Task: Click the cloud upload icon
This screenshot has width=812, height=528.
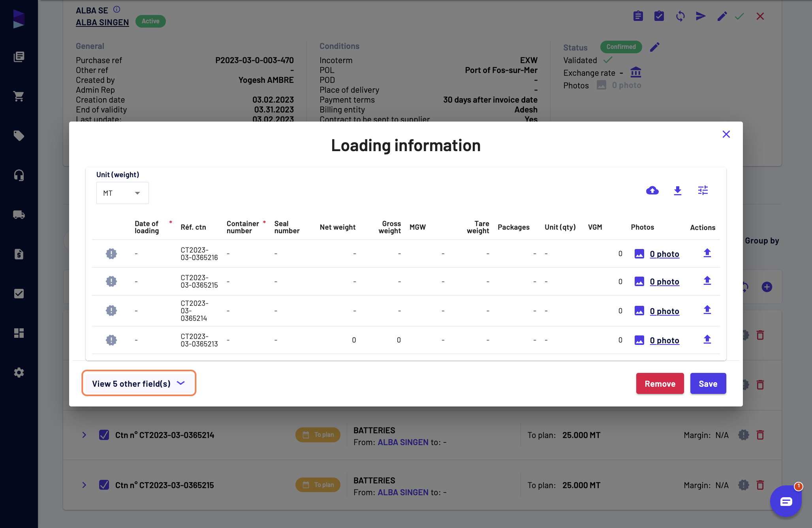Action: [652, 191]
